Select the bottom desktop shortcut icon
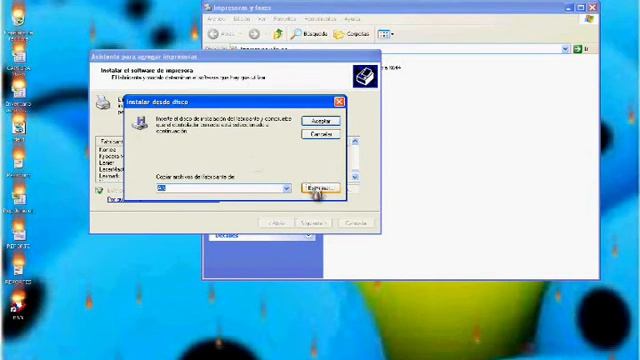The height and width of the screenshot is (360, 640). [18, 306]
